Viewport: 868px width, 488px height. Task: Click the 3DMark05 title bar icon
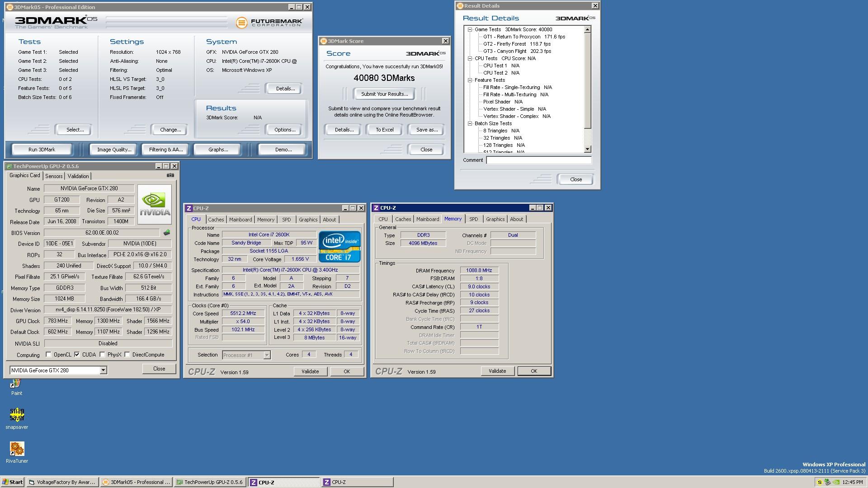click(10, 7)
